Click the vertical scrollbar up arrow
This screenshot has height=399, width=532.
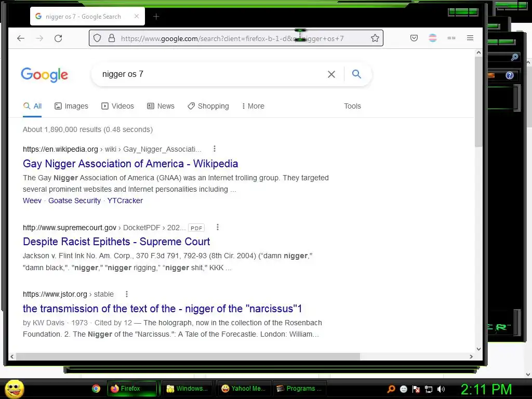point(478,52)
